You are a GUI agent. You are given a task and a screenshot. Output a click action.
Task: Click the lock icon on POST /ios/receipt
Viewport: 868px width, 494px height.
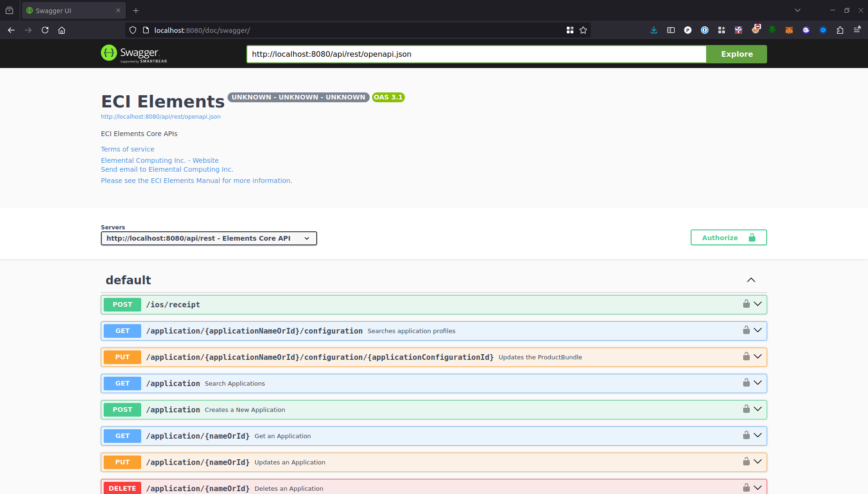pos(746,304)
